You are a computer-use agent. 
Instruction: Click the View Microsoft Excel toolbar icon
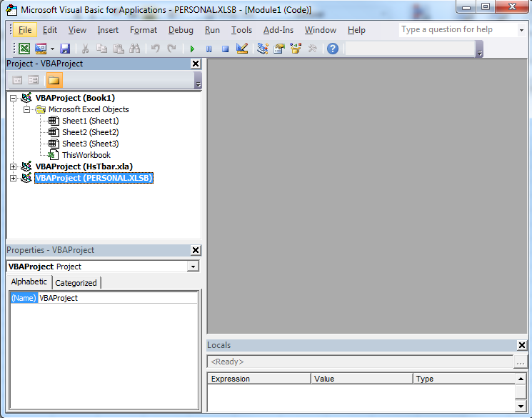pyautogui.click(x=24, y=49)
